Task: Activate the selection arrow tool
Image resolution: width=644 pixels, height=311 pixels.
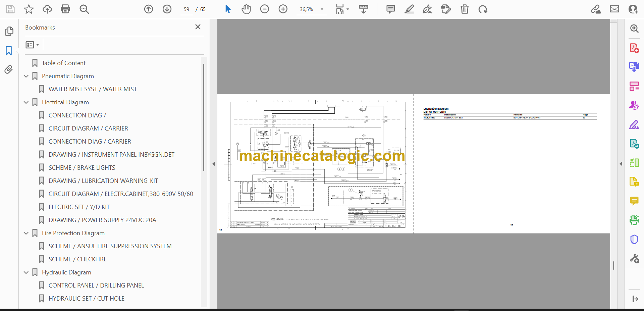Action: 228,9
